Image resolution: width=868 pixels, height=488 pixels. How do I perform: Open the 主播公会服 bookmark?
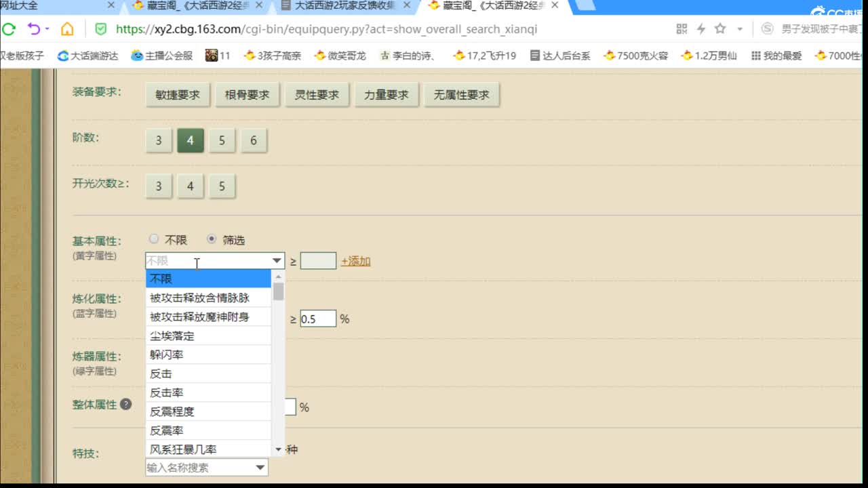[x=162, y=56]
